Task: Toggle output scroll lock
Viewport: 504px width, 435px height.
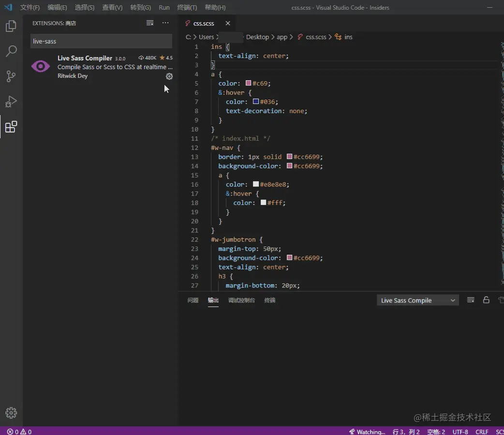Action: 487,300
